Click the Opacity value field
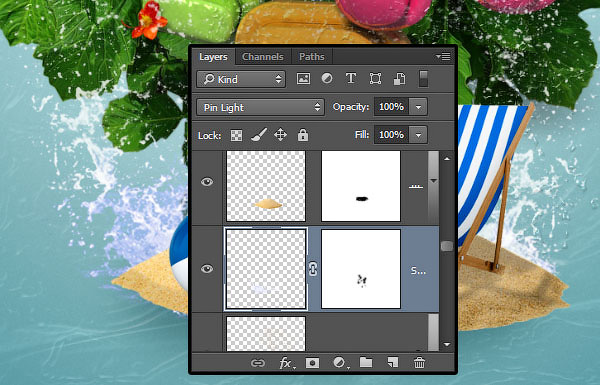Image resolution: width=600 pixels, height=385 pixels. coord(391,107)
